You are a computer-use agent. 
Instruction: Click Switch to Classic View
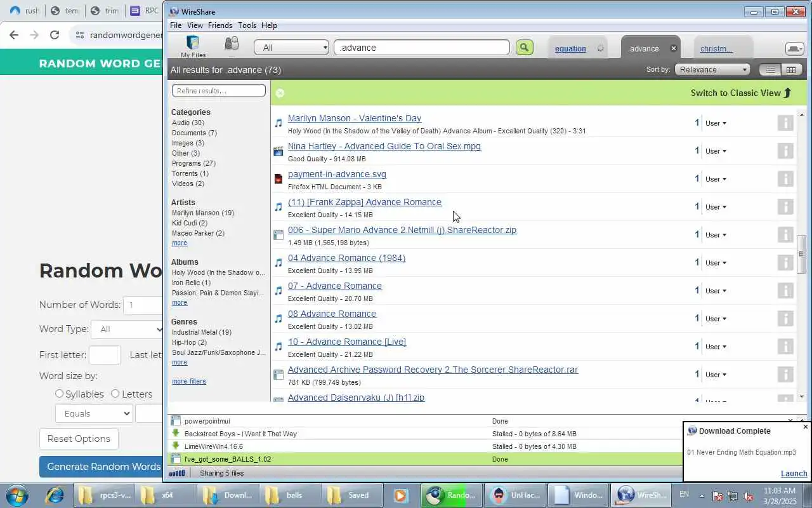coord(741,93)
